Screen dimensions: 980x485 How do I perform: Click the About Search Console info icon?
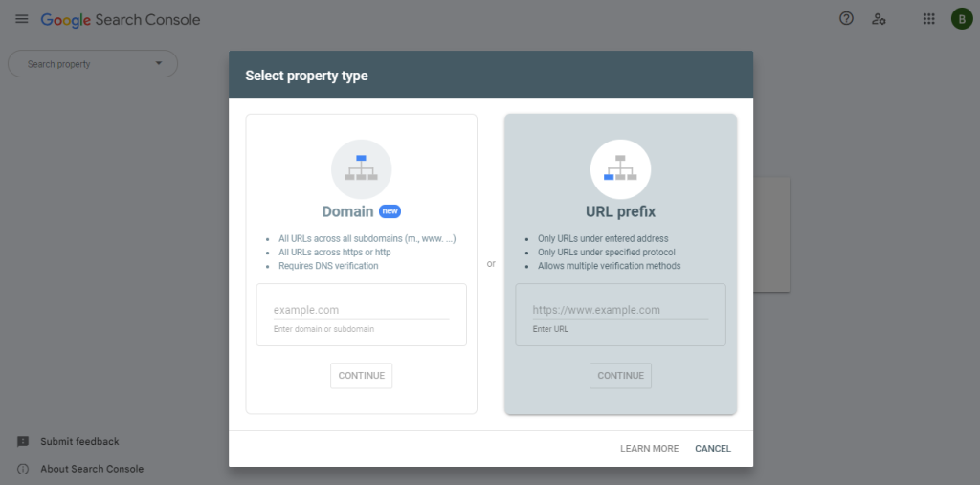(23, 469)
